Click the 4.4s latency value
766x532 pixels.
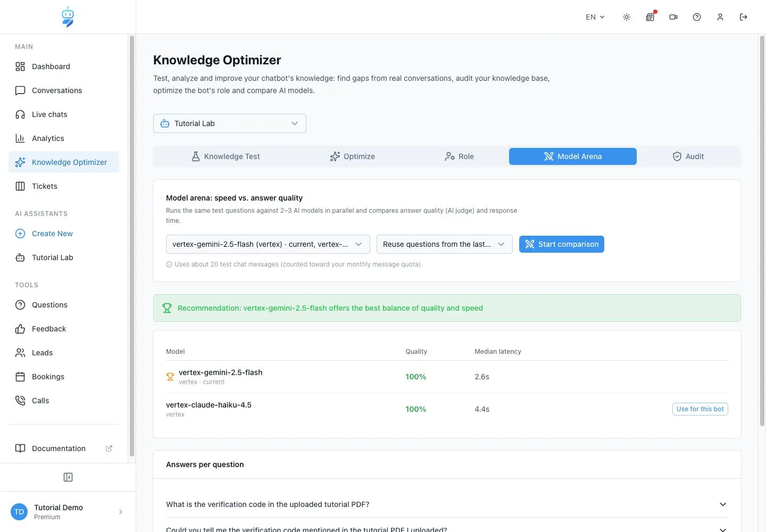coord(482,409)
